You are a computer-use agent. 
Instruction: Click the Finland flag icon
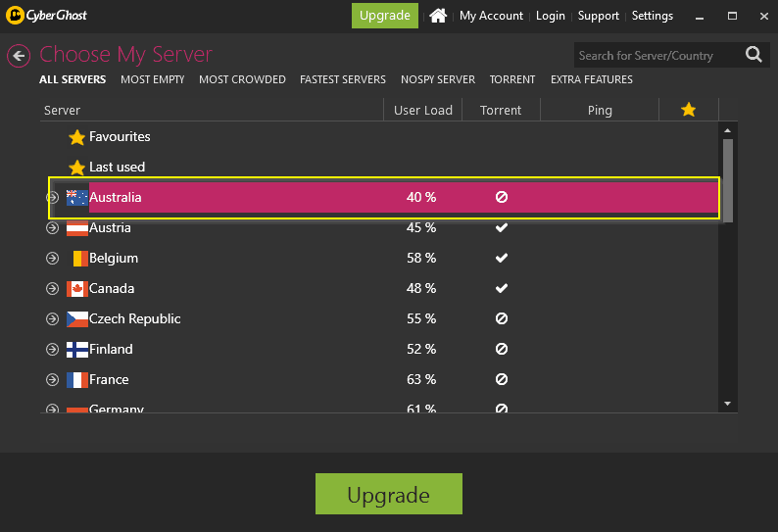pos(77,350)
